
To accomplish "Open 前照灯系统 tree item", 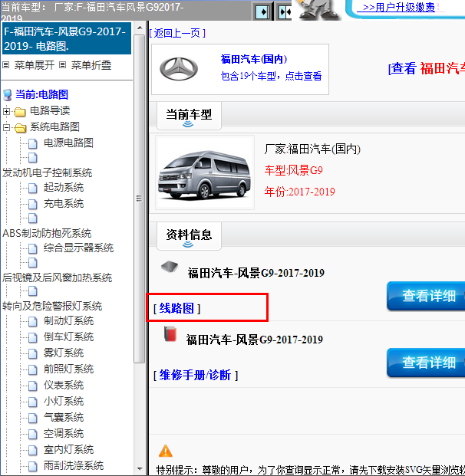I will pyautogui.click(x=68, y=369).
